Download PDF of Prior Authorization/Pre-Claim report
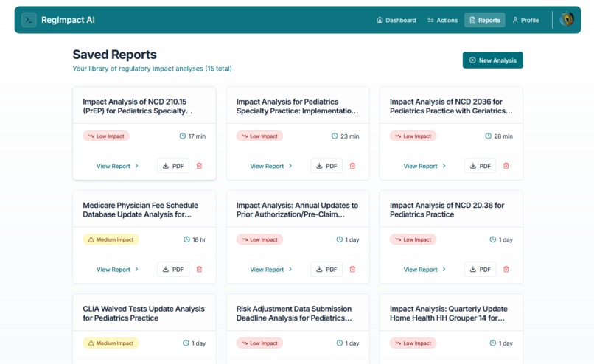The height and width of the screenshot is (364, 594). click(326, 269)
